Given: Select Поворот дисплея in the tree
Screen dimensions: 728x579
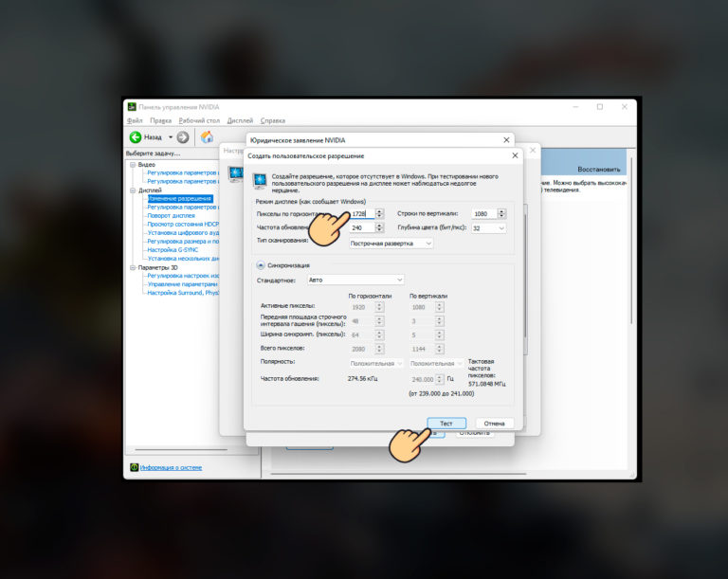Looking at the screenshot, I should coord(171,216).
